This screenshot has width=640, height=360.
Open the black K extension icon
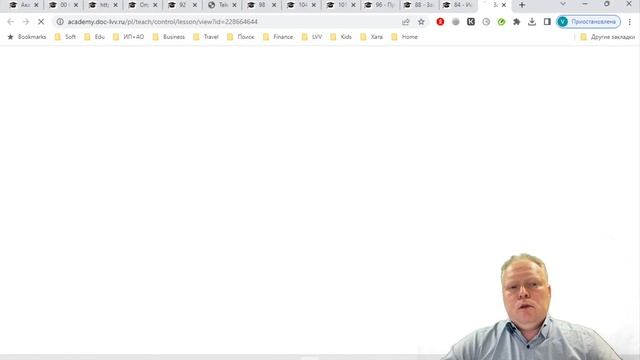[471, 22]
